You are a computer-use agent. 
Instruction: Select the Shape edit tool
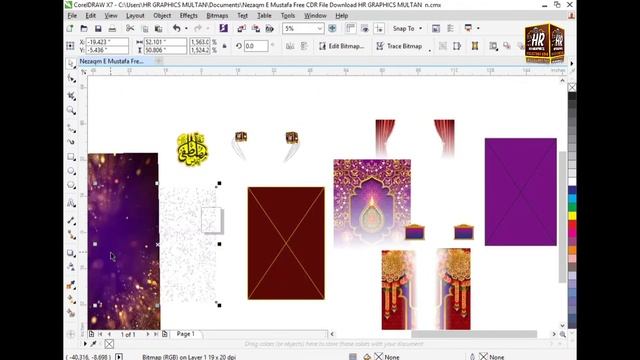pyautogui.click(x=71, y=78)
